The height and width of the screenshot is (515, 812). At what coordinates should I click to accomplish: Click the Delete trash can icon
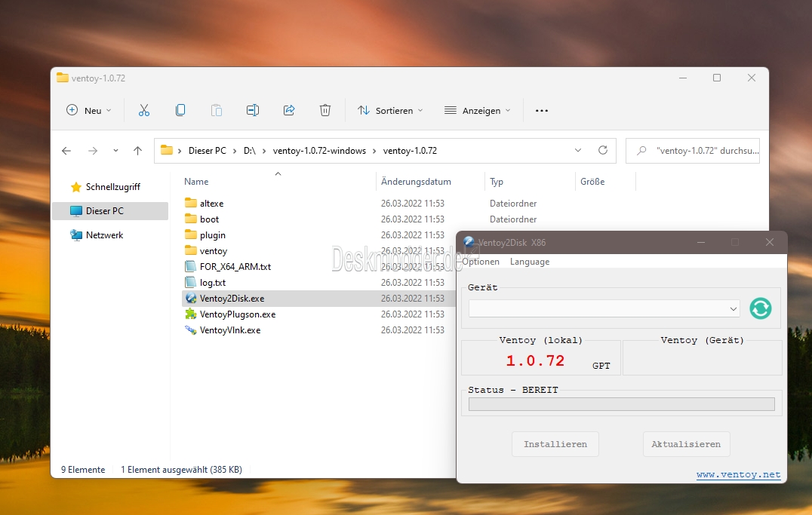325,110
